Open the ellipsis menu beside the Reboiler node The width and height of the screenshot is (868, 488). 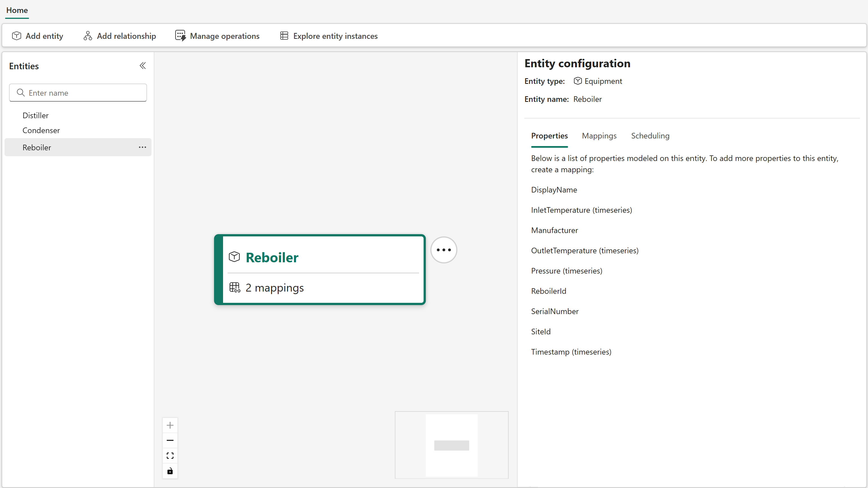pos(443,250)
